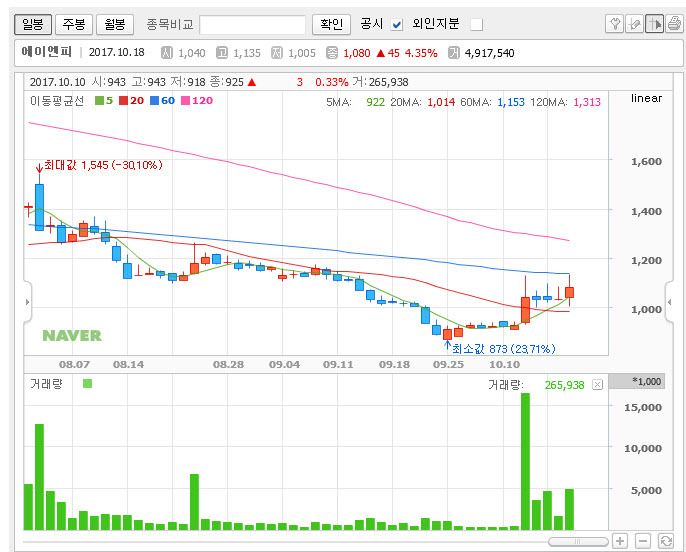Focus the 종목비교 stock comparison input
This screenshot has height=552, width=686.
(x=252, y=24)
